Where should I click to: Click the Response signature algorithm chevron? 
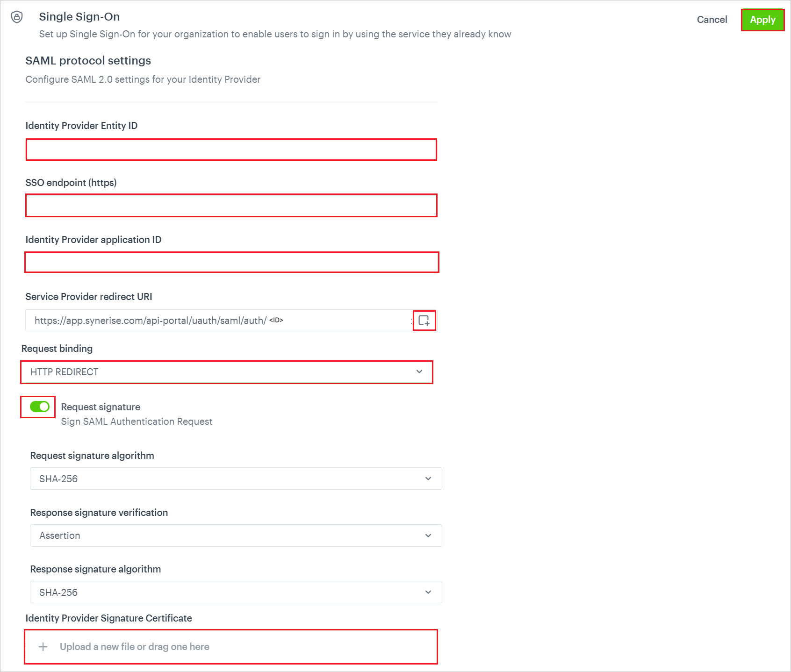tap(428, 592)
